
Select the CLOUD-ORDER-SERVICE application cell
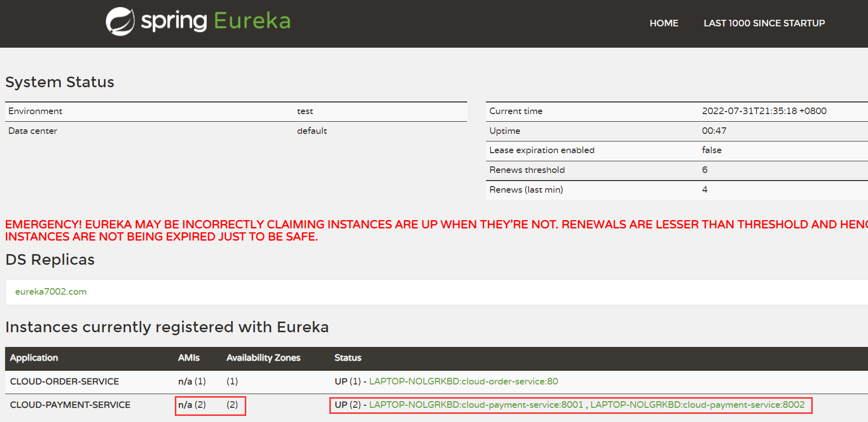(x=64, y=381)
